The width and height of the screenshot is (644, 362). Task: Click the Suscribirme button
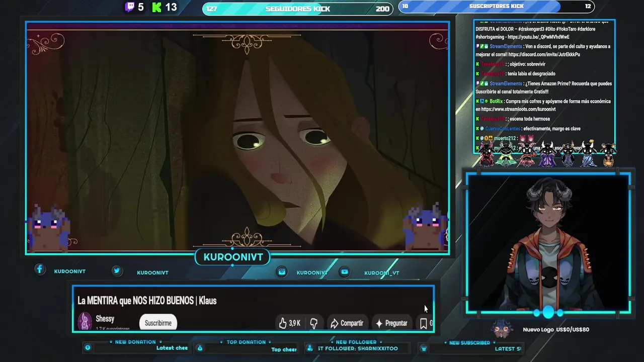pyautogui.click(x=158, y=323)
